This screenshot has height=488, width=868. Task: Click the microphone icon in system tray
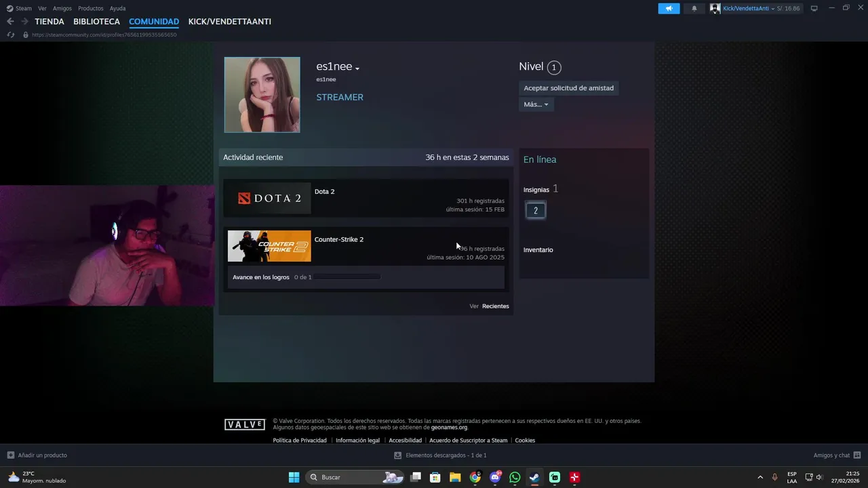pos(774,477)
